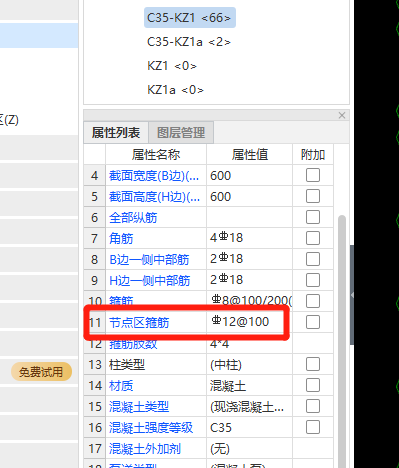The image size is (399, 468).
Task: Edit the 角筋 value 4⌀18
Action: (250, 238)
